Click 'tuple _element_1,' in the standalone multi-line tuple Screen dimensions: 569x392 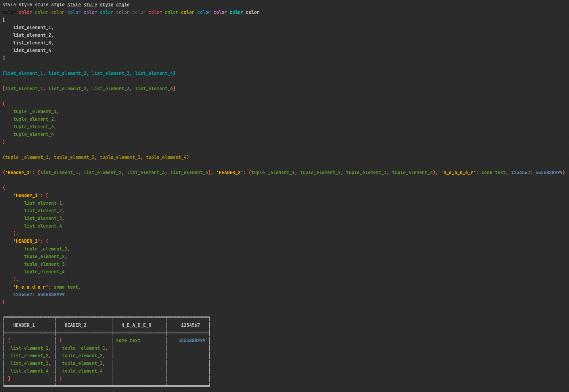pyautogui.click(x=36, y=111)
